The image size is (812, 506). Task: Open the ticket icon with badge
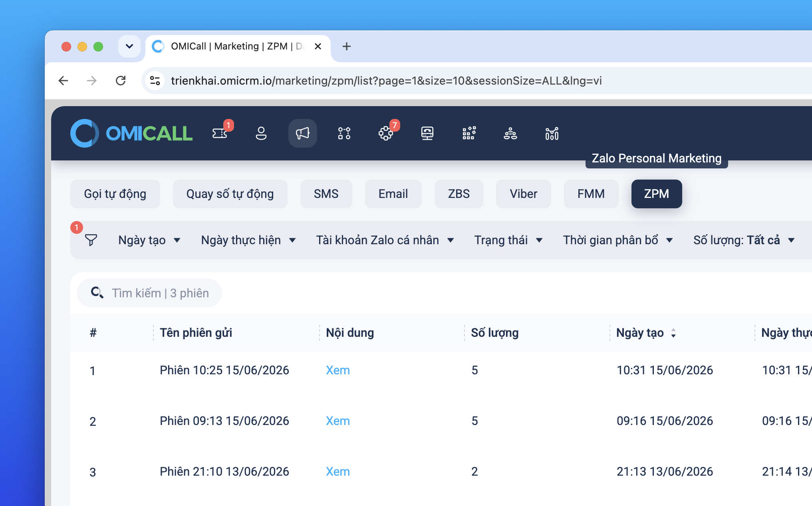pyautogui.click(x=220, y=133)
